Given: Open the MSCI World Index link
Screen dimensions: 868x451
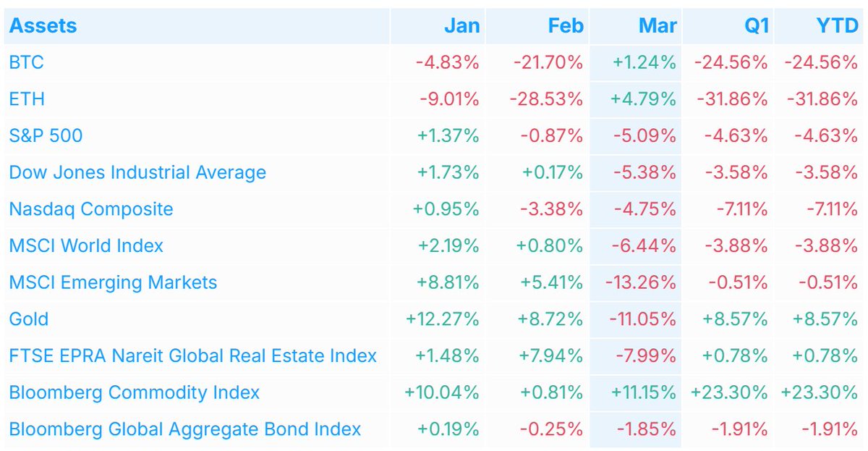Looking at the screenshot, I should point(86,245).
